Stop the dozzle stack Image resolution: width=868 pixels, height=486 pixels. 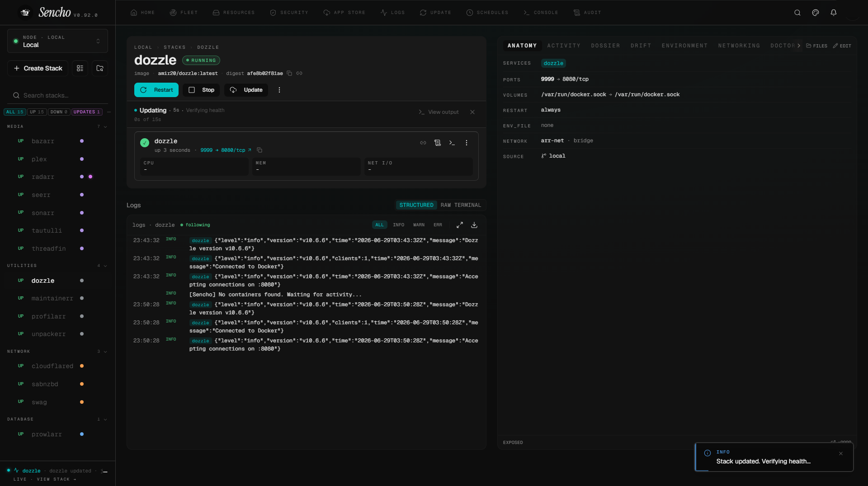pyautogui.click(x=201, y=90)
